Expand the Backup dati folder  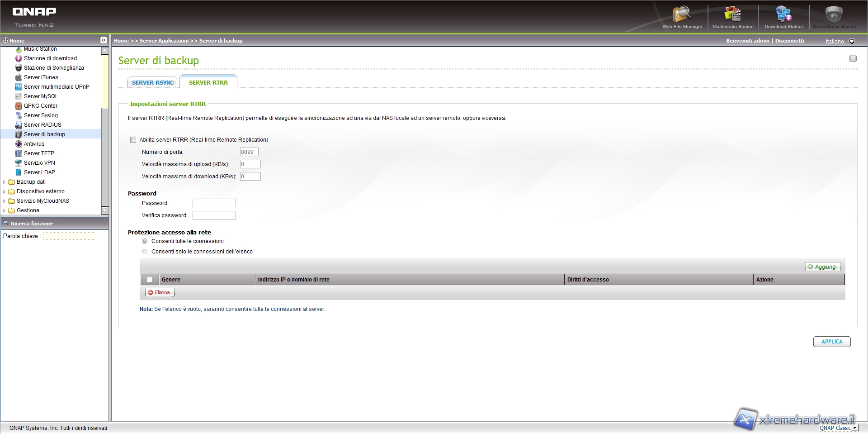pos(5,182)
